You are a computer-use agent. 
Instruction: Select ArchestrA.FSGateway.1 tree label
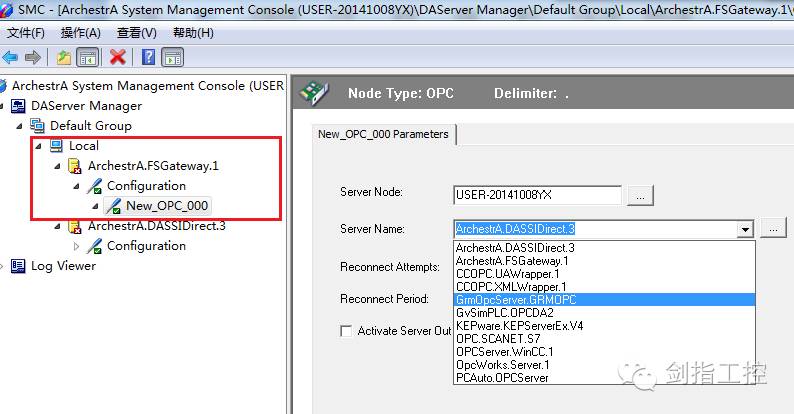[x=153, y=166]
